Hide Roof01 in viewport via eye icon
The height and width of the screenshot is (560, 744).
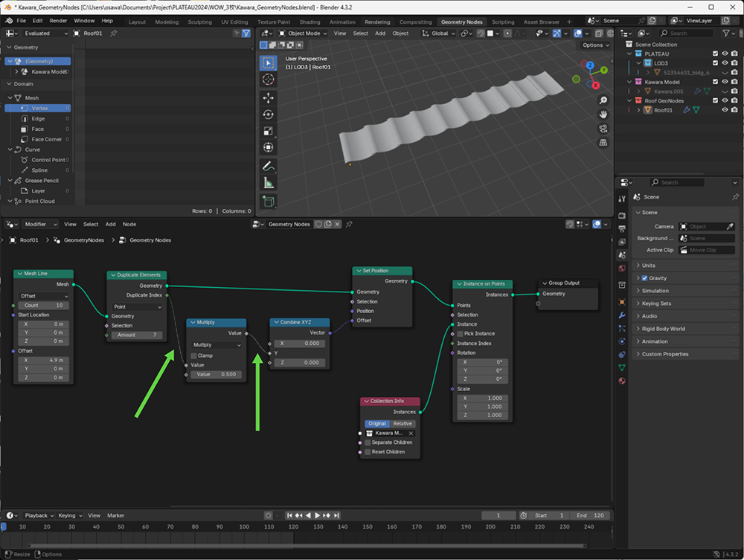tap(725, 110)
